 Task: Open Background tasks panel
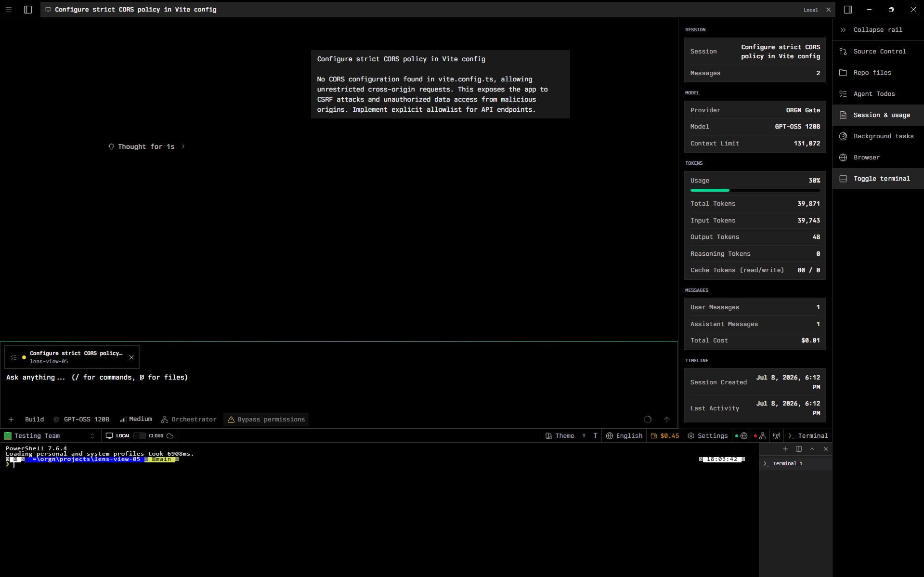[x=878, y=136]
